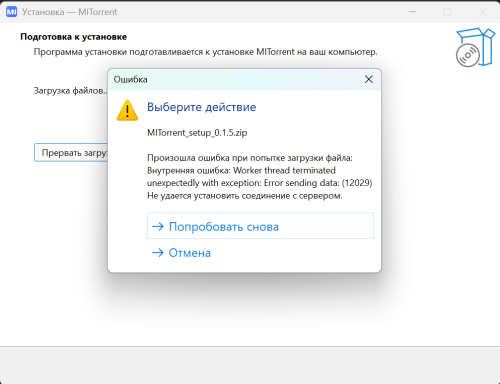
Task: Click the Программа установки подготавливается description
Action: coord(206,52)
